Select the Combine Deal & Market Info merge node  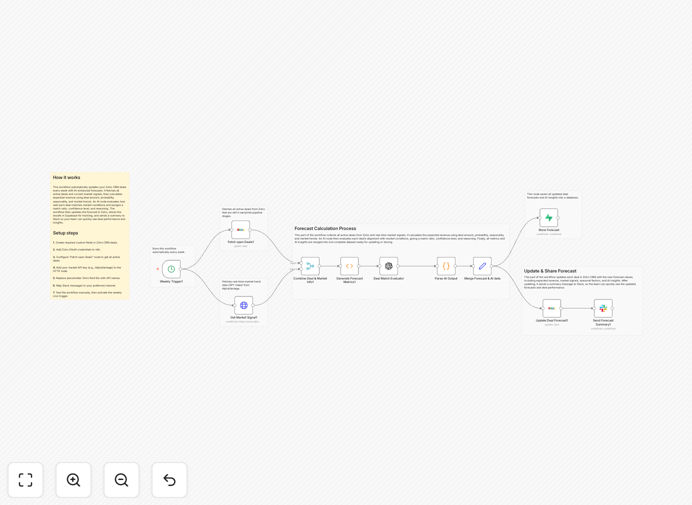310,266
